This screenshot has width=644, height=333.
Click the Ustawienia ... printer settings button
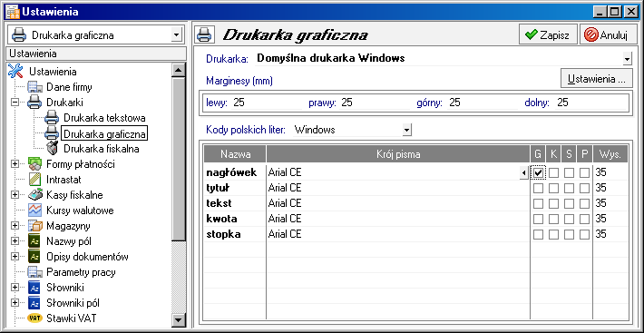click(597, 78)
